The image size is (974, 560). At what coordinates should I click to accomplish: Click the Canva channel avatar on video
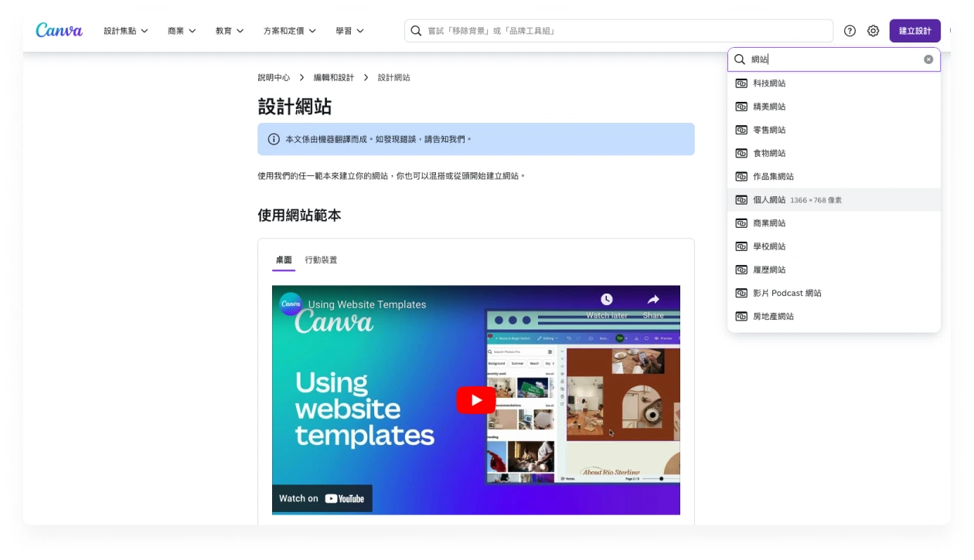tap(291, 304)
